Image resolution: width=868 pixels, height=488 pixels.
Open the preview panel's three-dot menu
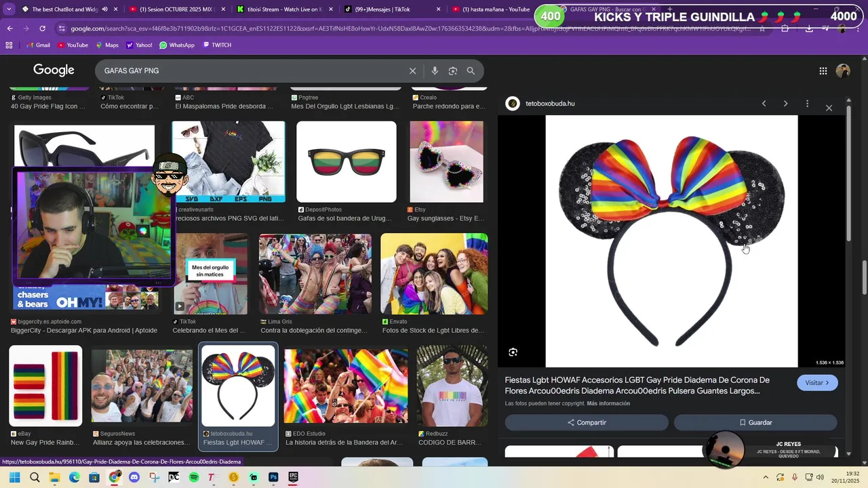(807, 104)
